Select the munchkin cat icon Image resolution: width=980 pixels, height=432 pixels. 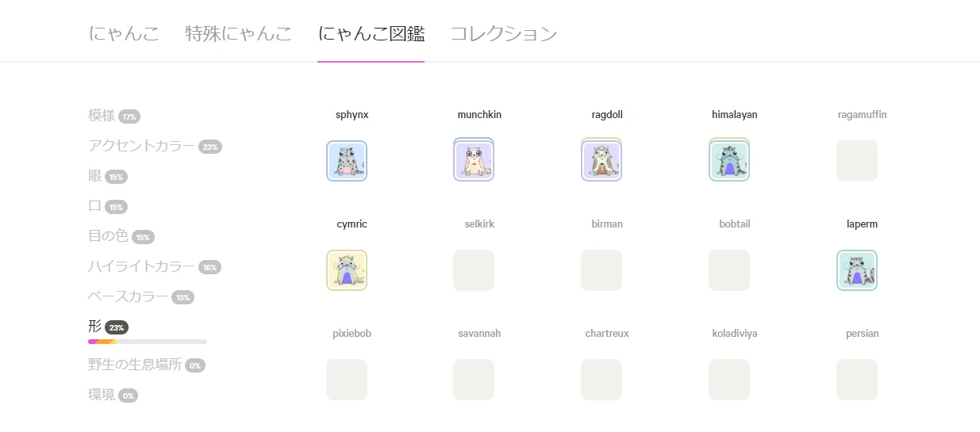(474, 161)
